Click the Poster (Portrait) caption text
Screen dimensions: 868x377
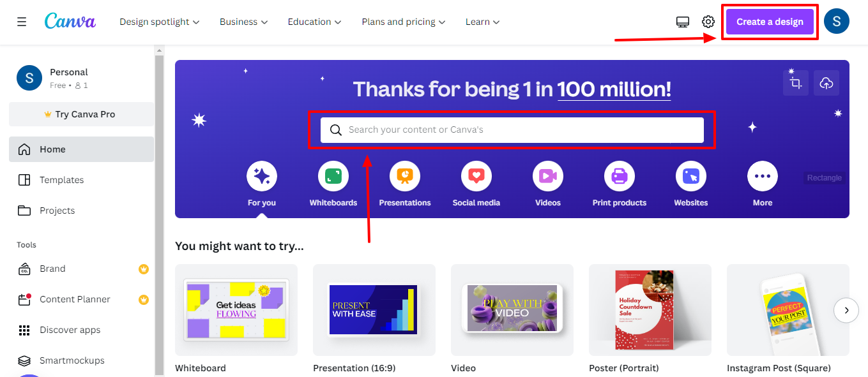click(624, 368)
